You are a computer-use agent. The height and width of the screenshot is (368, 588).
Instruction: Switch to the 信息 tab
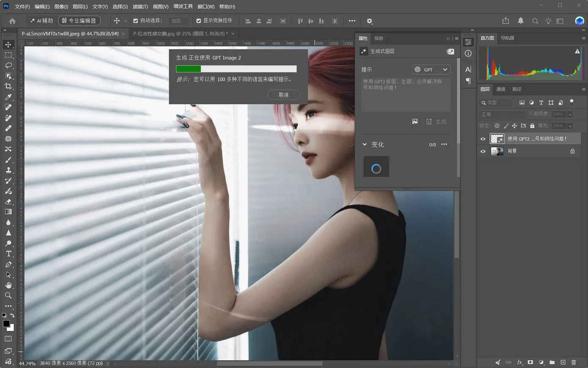(379, 38)
